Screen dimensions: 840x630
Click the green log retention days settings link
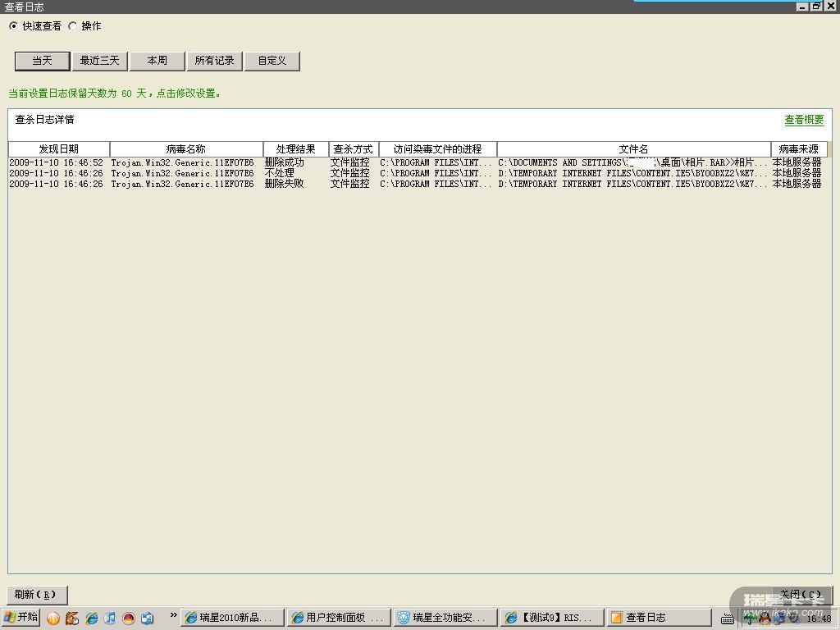pyautogui.click(x=114, y=94)
